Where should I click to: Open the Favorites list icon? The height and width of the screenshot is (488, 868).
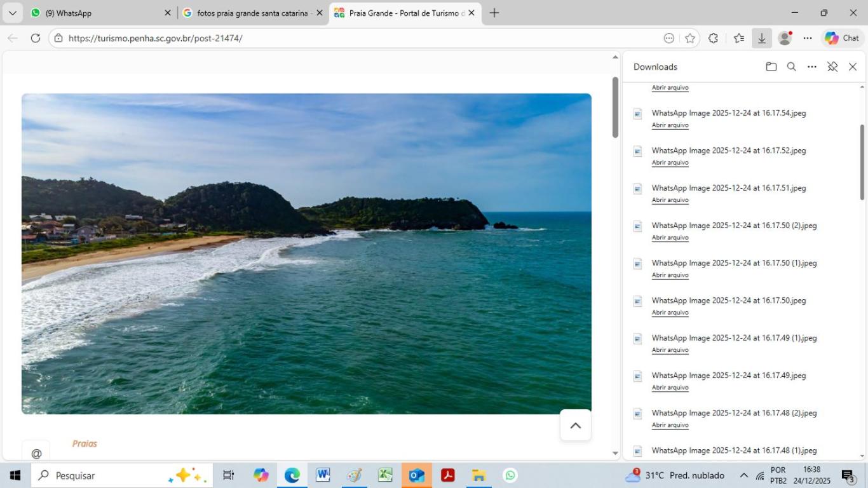(x=738, y=38)
